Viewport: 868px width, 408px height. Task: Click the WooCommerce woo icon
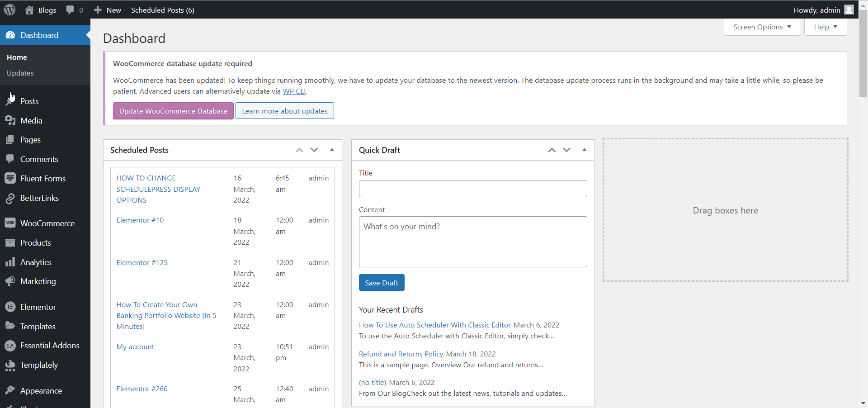click(10, 223)
